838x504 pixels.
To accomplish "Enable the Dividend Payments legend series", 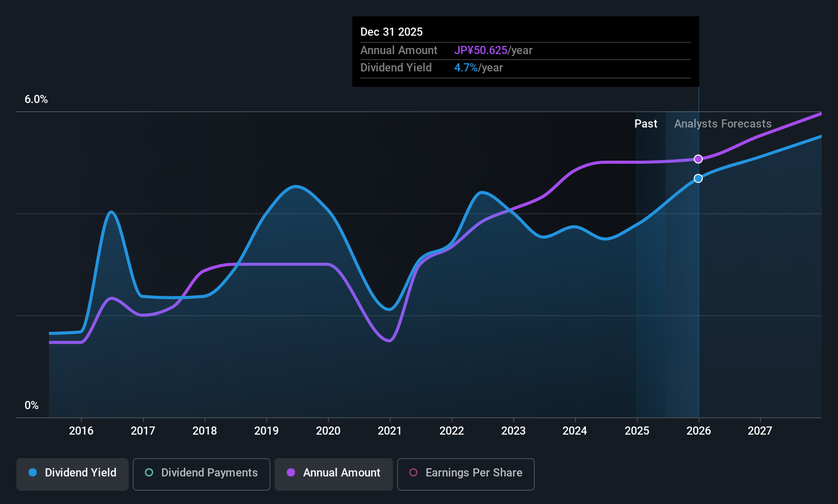I will click(201, 473).
